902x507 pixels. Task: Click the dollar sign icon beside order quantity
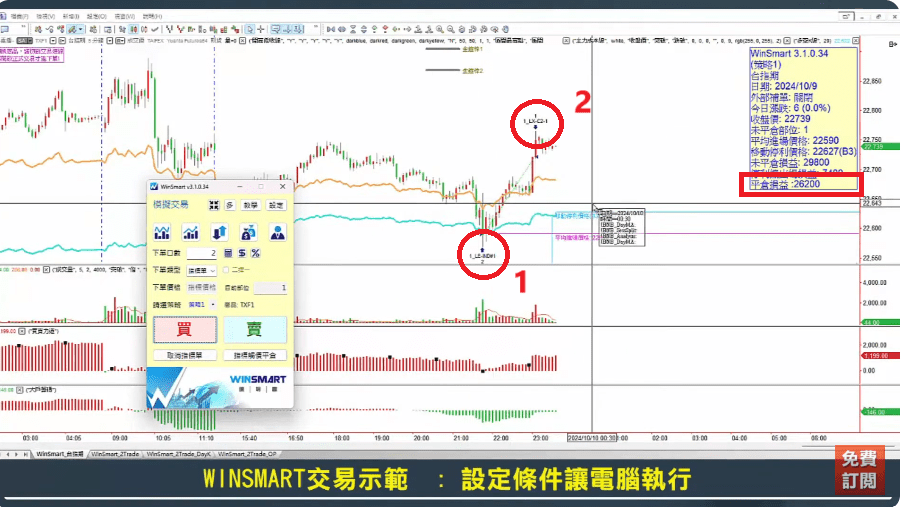tap(242, 253)
